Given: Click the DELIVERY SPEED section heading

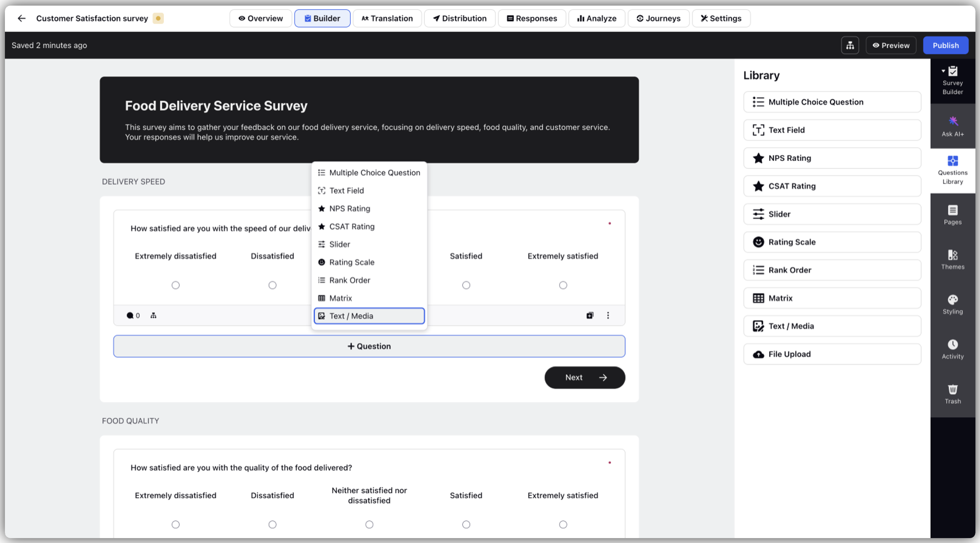Looking at the screenshot, I should 133,182.
